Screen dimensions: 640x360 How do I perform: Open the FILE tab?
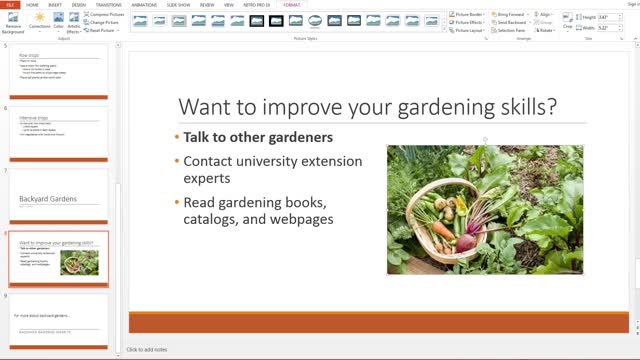click(10, 5)
